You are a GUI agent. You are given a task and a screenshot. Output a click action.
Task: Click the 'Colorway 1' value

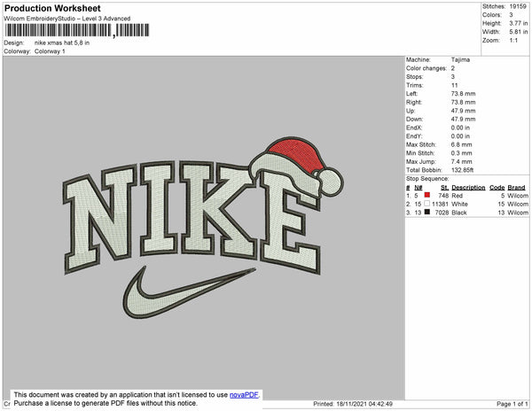50,51
